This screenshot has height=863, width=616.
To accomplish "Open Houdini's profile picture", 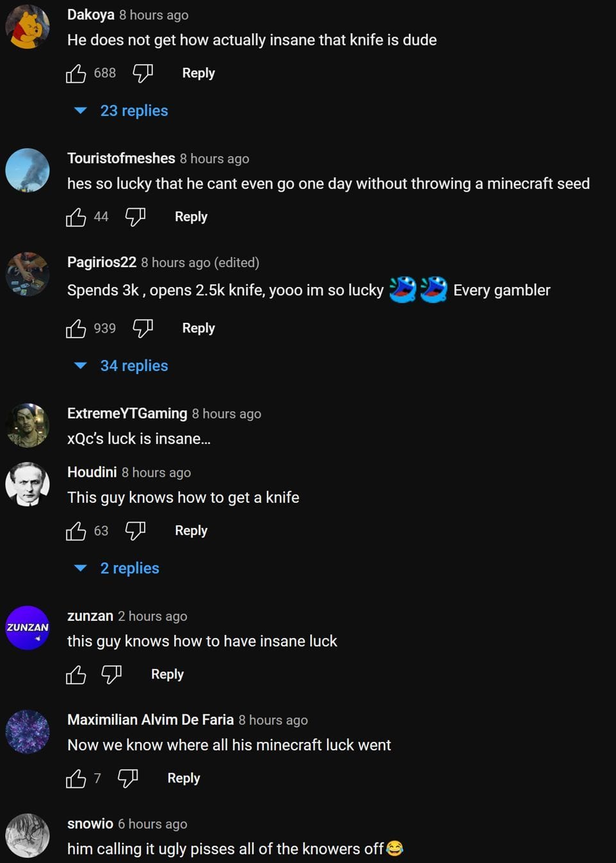I will (x=28, y=484).
